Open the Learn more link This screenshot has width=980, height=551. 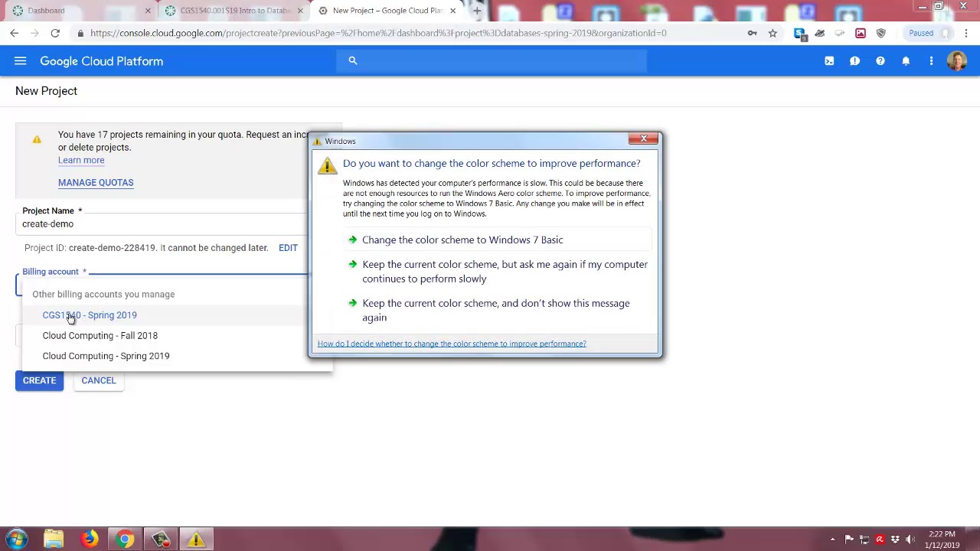point(81,160)
